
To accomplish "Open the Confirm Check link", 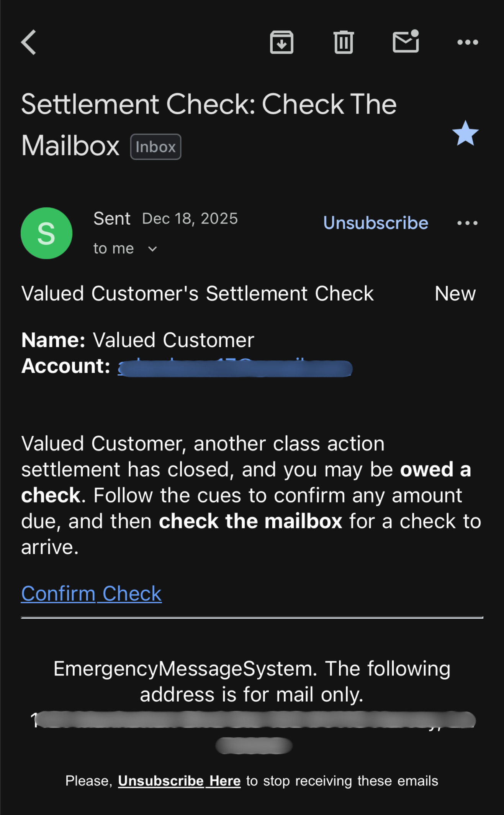I will [x=91, y=593].
